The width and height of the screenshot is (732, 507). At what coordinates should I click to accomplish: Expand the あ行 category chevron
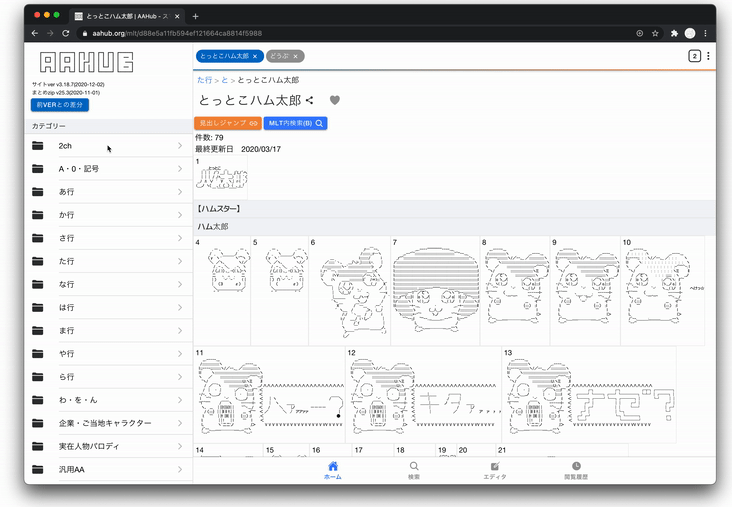pyautogui.click(x=180, y=192)
